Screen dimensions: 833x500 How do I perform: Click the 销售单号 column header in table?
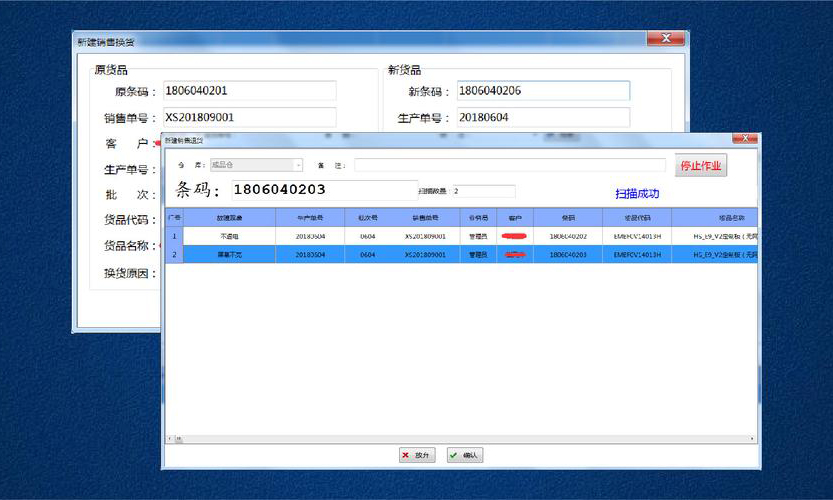point(425,217)
